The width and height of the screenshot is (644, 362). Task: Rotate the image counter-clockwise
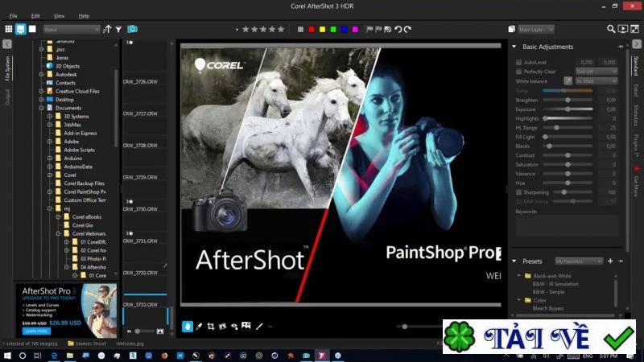click(x=398, y=29)
